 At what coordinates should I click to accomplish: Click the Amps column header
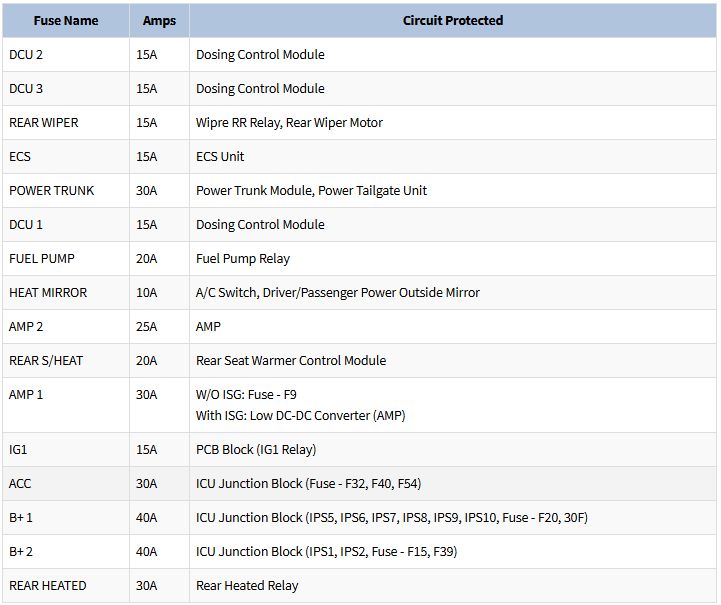point(159,20)
